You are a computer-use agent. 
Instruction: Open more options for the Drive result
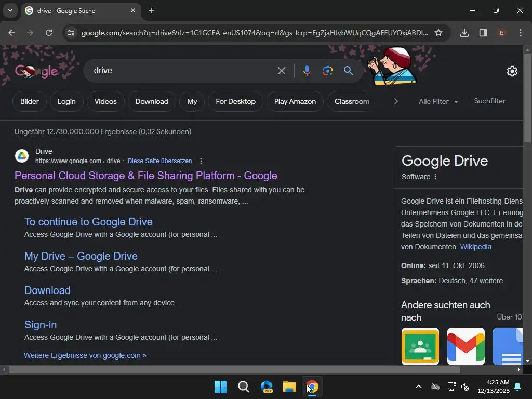(201, 161)
